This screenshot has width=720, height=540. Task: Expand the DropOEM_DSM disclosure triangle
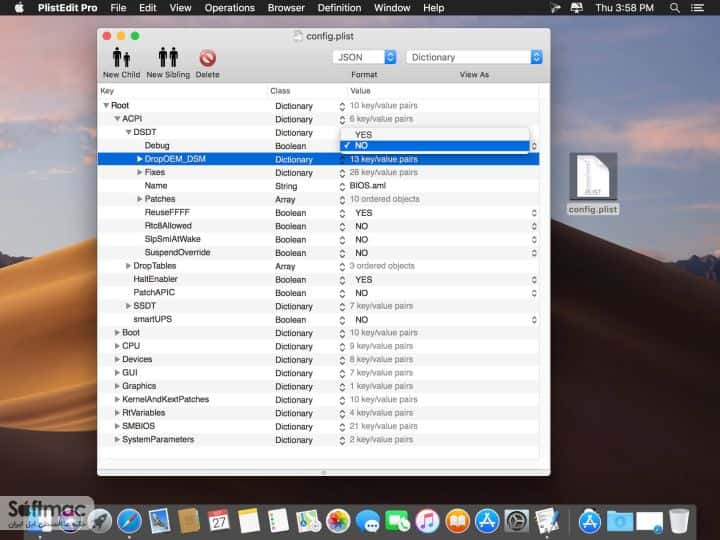coord(140,159)
